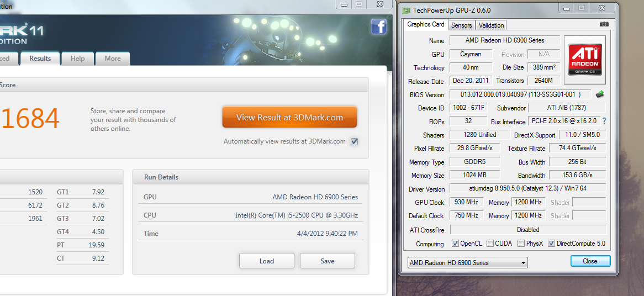The image size is (644, 296).
Task: Click the GPU-Z screenshot camera icon
Action: click(x=604, y=24)
